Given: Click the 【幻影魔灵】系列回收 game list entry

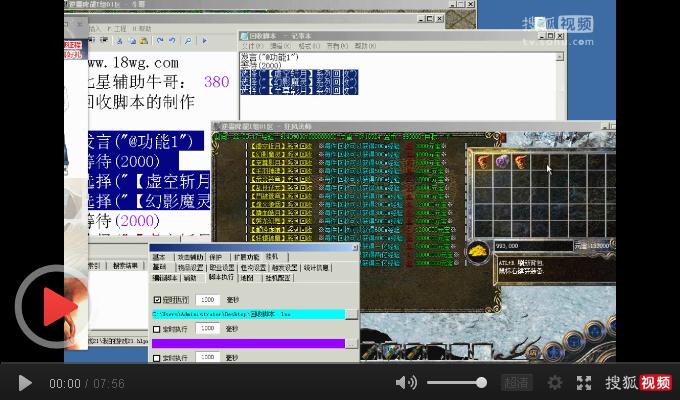Looking at the screenshot, I should [x=281, y=154].
